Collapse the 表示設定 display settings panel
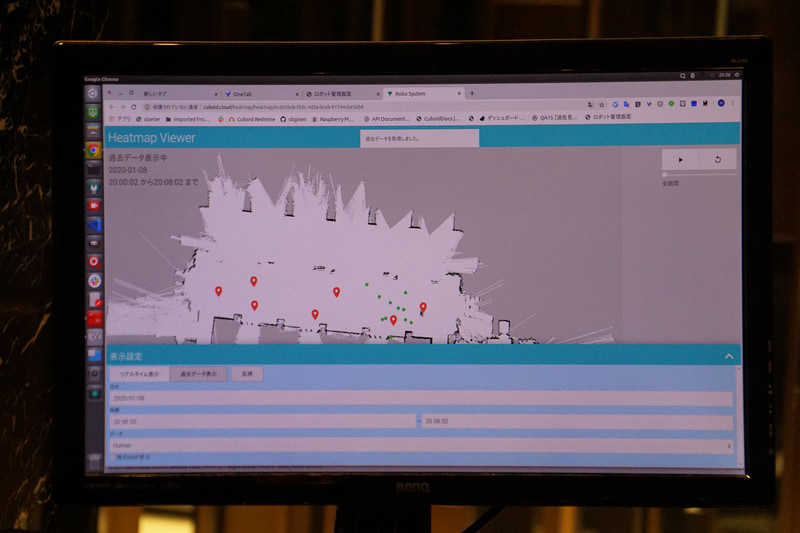Image resolution: width=800 pixels, height=533 pixels. [729, 356]
